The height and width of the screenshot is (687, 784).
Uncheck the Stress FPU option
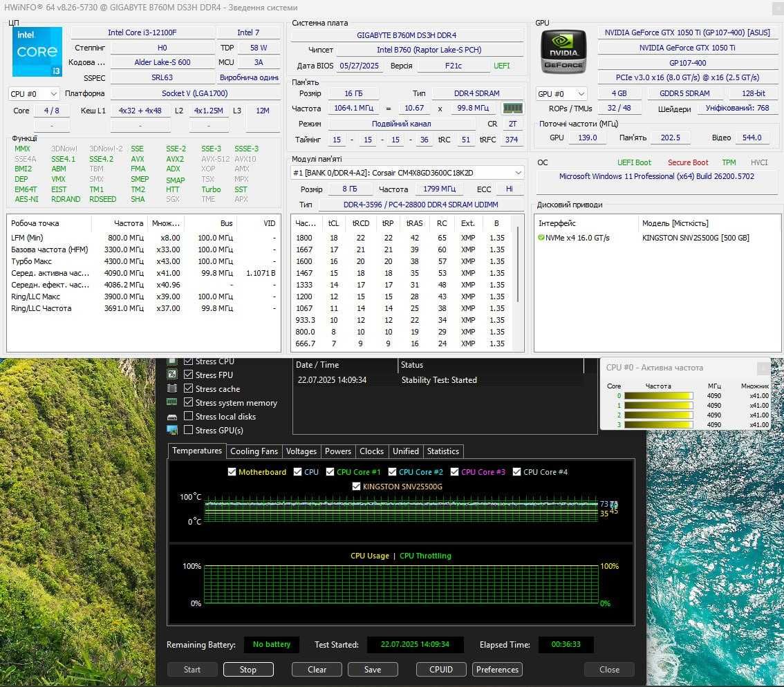pos(189,375)
